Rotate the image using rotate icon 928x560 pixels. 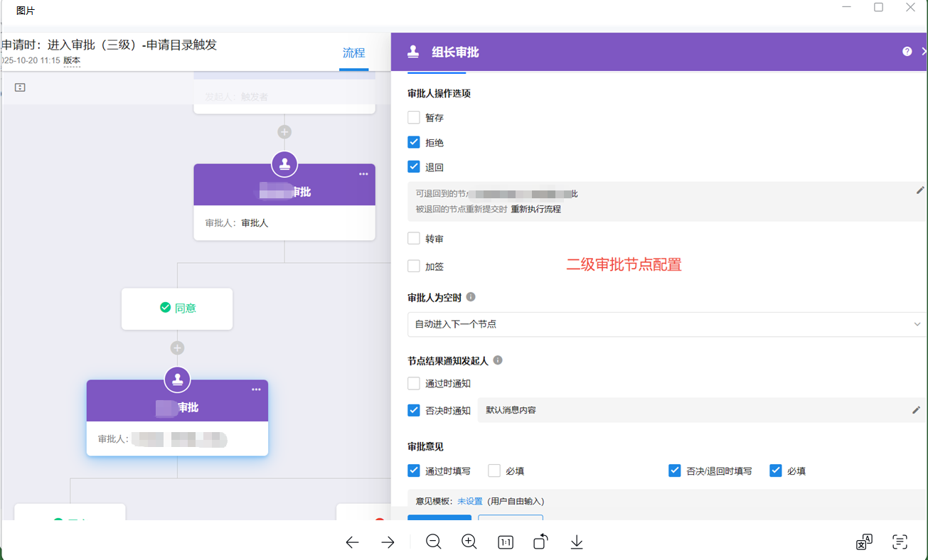[x=540, y=542]
